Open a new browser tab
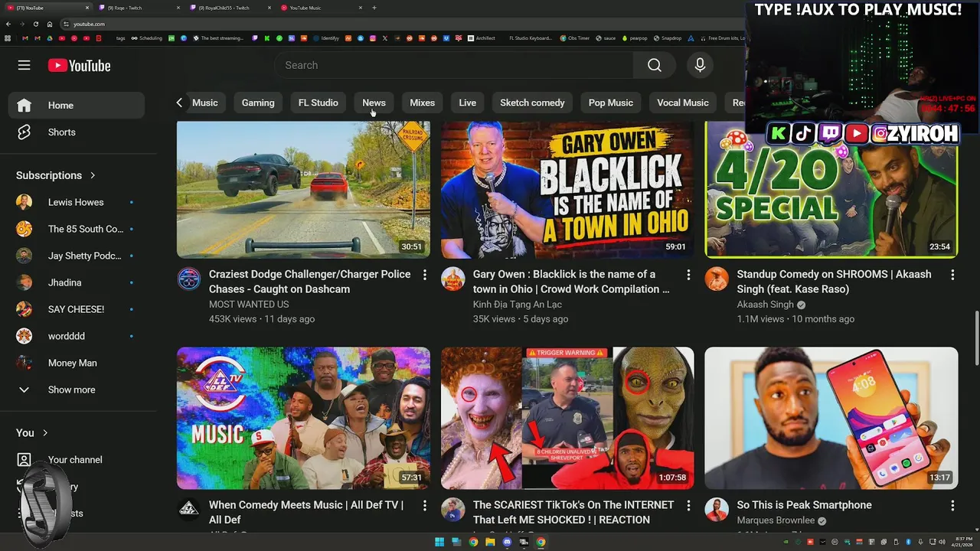 click(374, 8)
